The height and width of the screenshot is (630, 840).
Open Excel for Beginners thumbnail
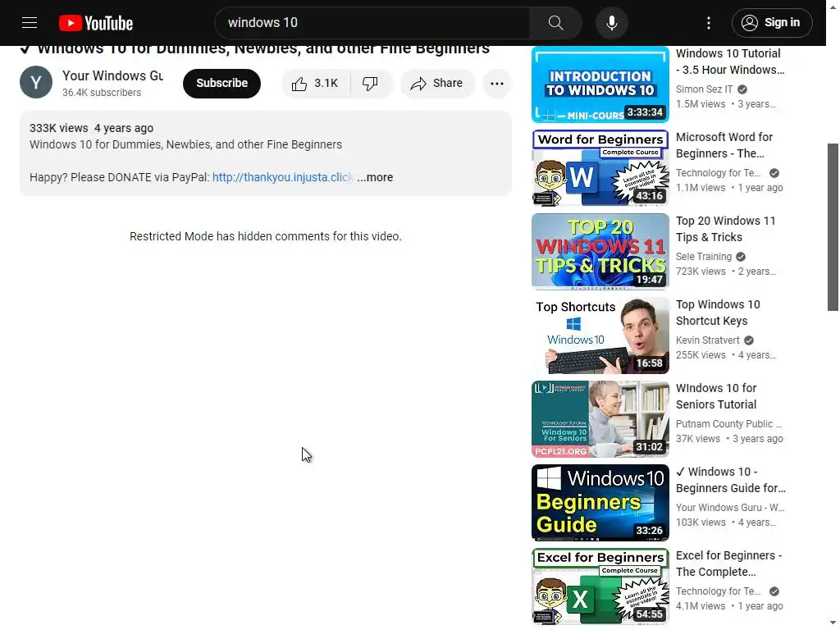600,586
